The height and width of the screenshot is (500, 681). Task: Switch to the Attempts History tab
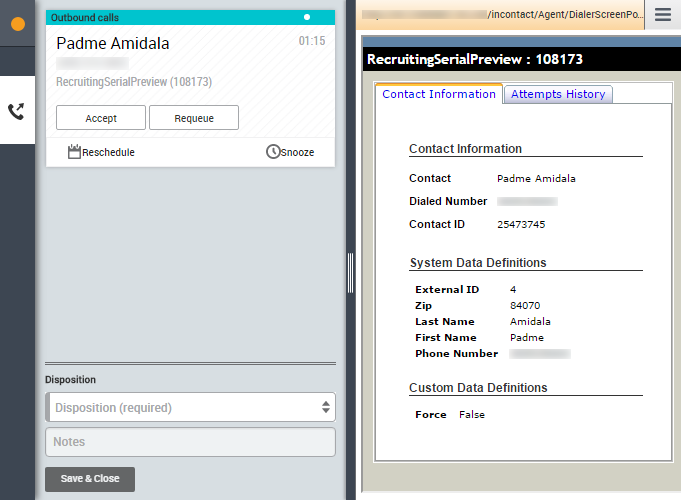point(558,94)
